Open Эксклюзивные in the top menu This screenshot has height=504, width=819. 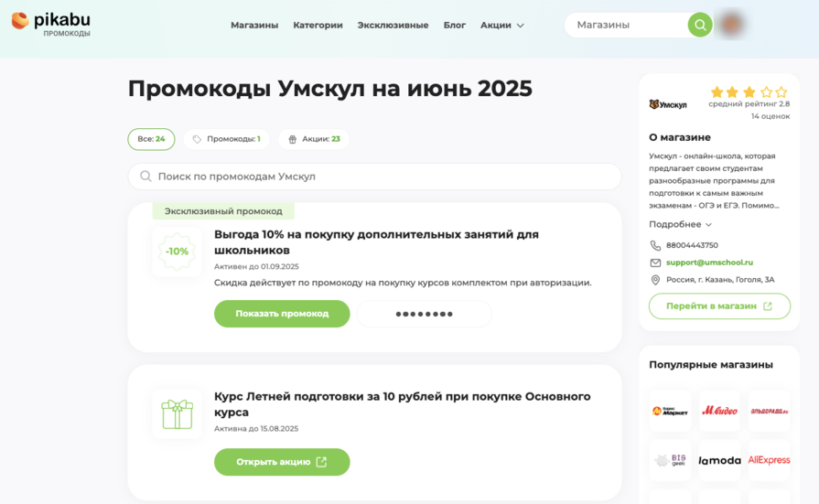pos(393,25)
